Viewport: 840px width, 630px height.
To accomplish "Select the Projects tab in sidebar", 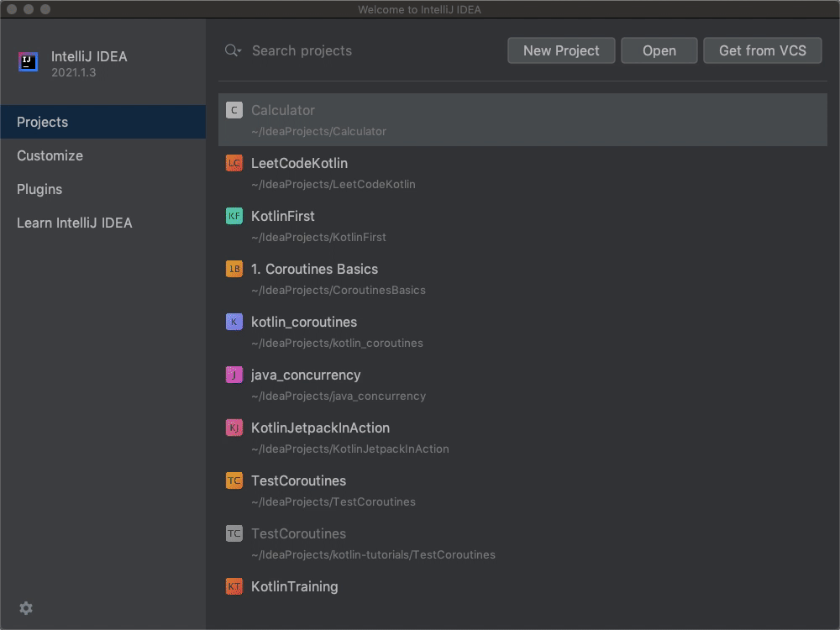I will 102,122.
